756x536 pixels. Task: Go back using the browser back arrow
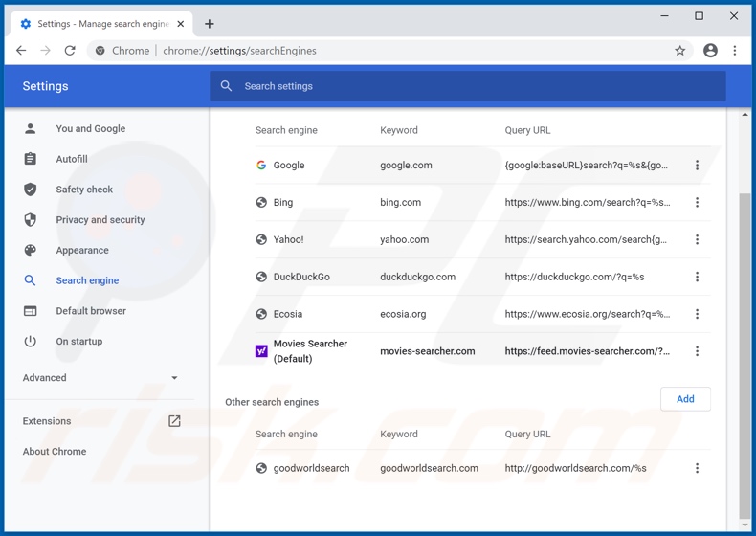[x=21, y=51]
